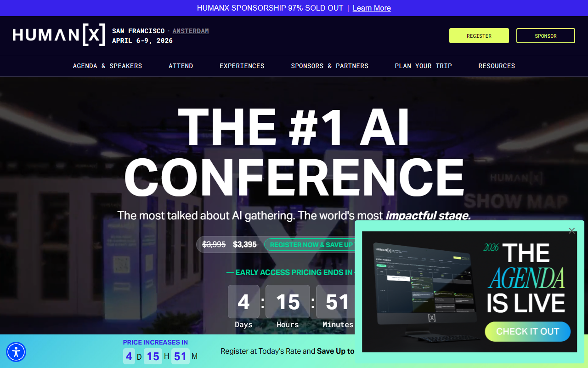Click the most talked about AI gathering tagline
This screenshot has height=368, width=588.
[294, 215]
